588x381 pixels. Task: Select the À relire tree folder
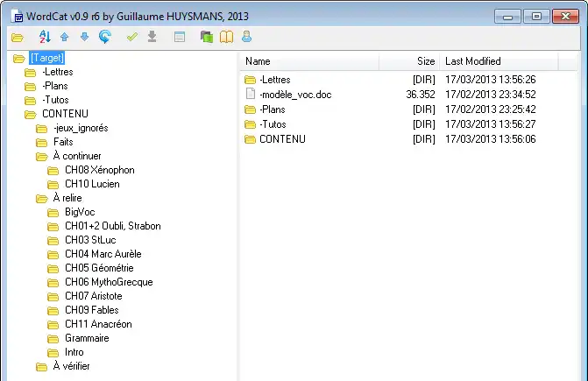pyautogui.click(x=67, y=198)
